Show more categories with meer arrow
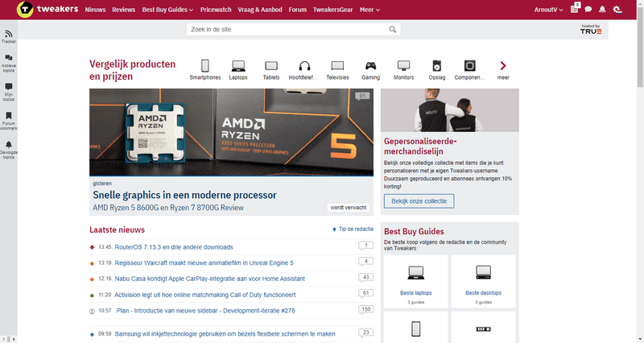The height and width of the screenshot is (343, 644). (x=502, y=69)
